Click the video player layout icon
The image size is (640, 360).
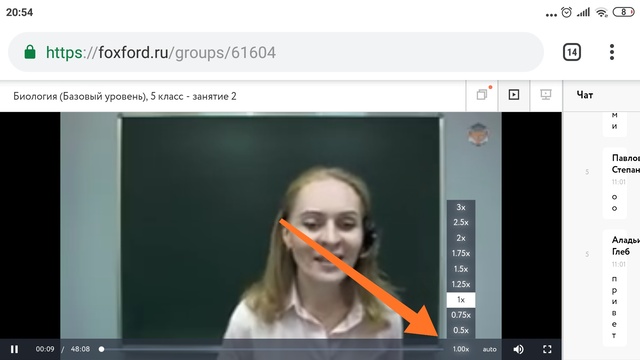pyautogui.click(x=514, y=95)
